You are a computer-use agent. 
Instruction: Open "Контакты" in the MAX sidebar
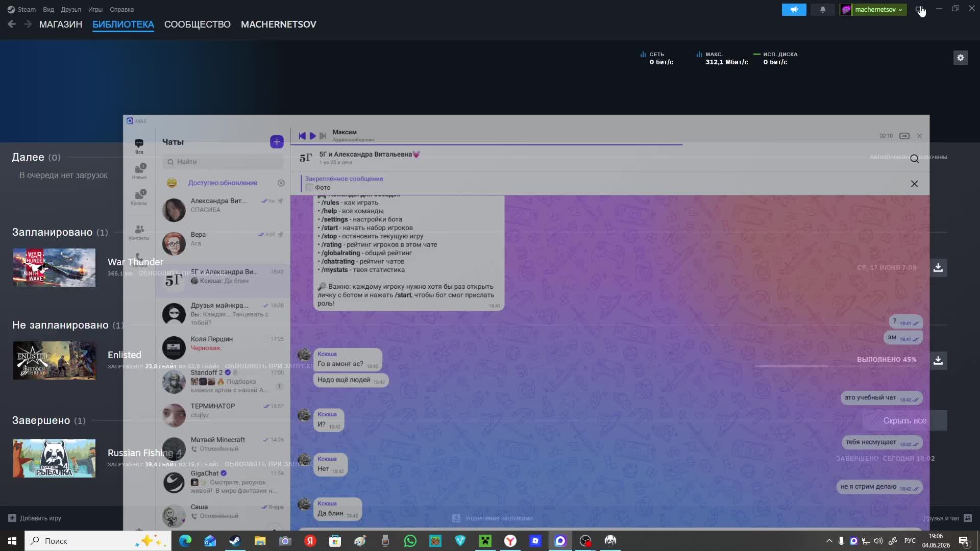click(139, 232)
